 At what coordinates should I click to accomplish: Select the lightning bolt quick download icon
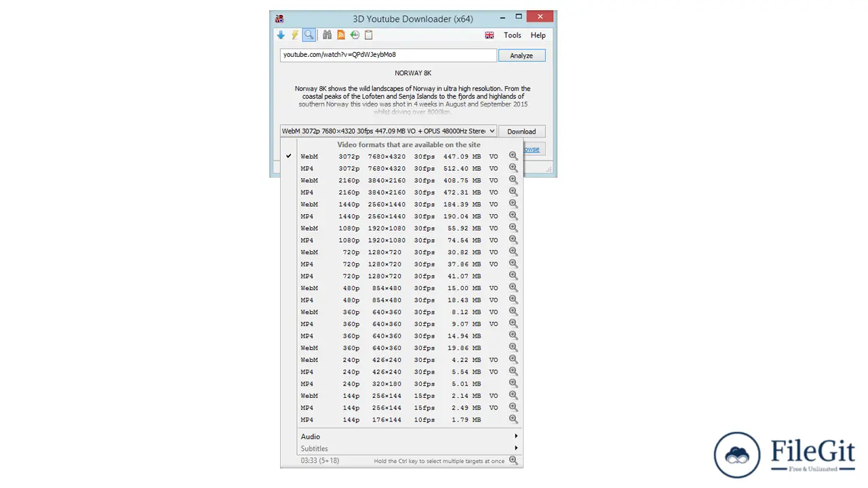pyautogui.click(x=295, y=35)
